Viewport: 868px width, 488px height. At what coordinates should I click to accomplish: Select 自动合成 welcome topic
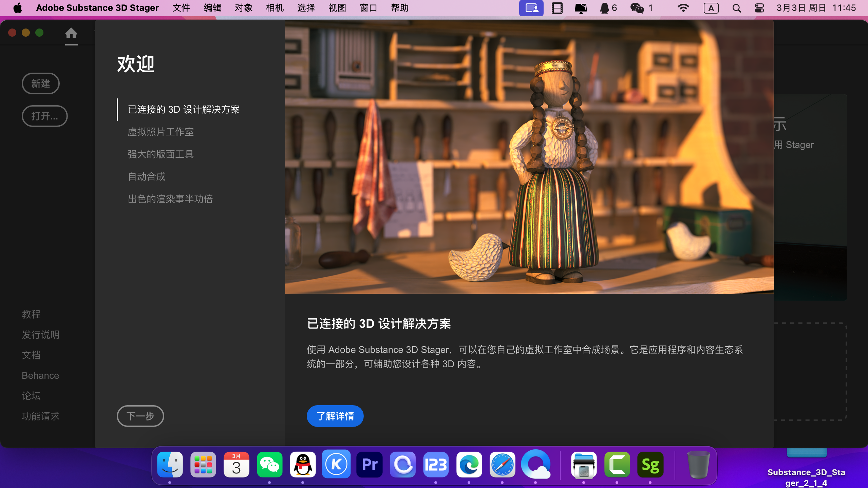pos(146,176)
